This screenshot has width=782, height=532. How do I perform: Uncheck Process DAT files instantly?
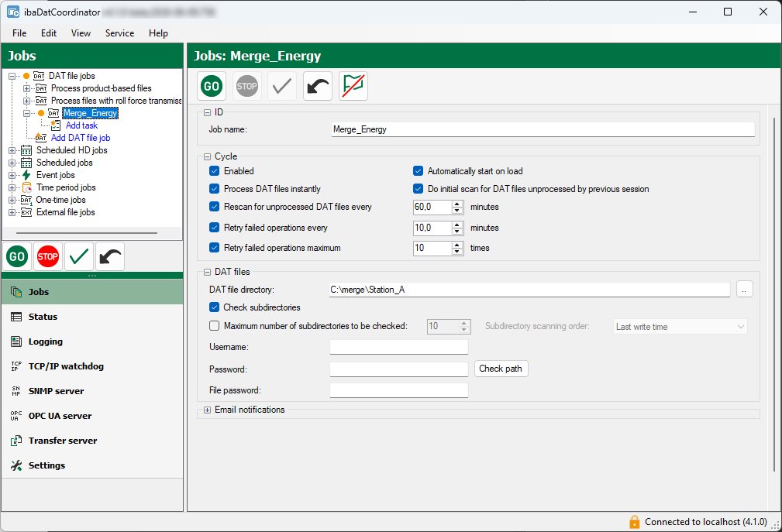[215, 189]
